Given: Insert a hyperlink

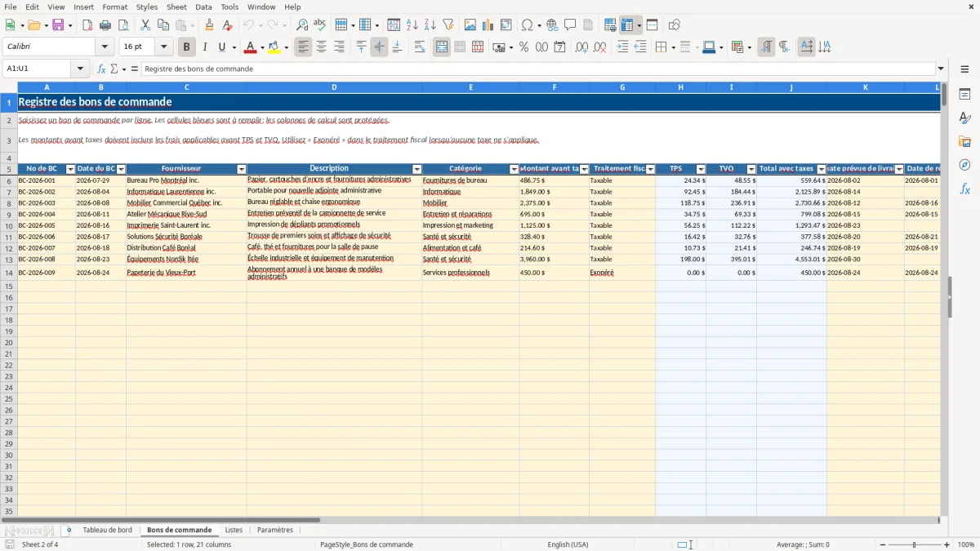Looking at the screenshot, I should (552, 25).
